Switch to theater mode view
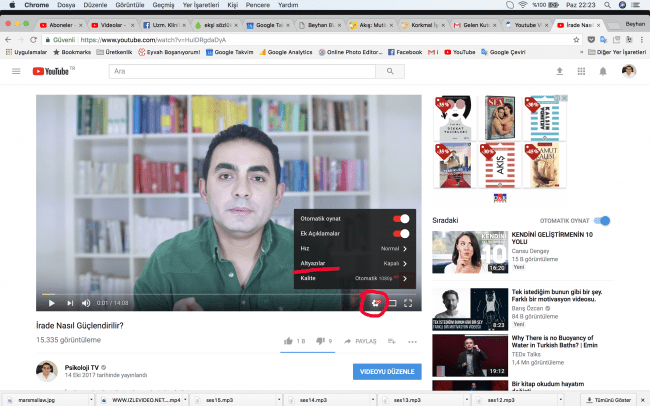The image size is (650, 406). click(392, 302)
